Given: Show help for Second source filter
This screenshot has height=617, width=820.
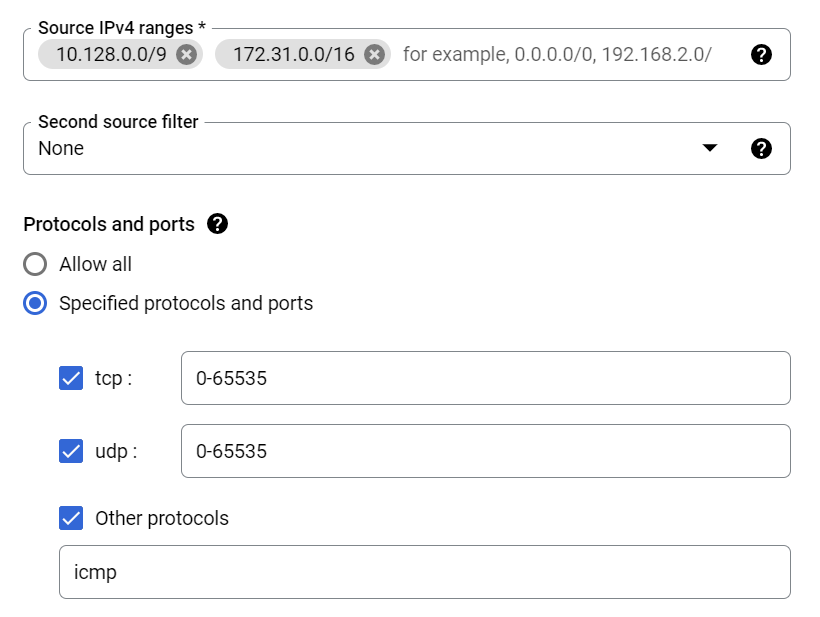Looking at the screenshot, I should [761, 148].
